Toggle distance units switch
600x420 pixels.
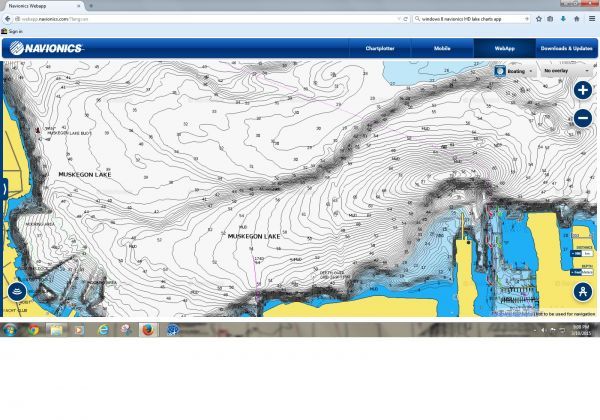coord(578,253)
